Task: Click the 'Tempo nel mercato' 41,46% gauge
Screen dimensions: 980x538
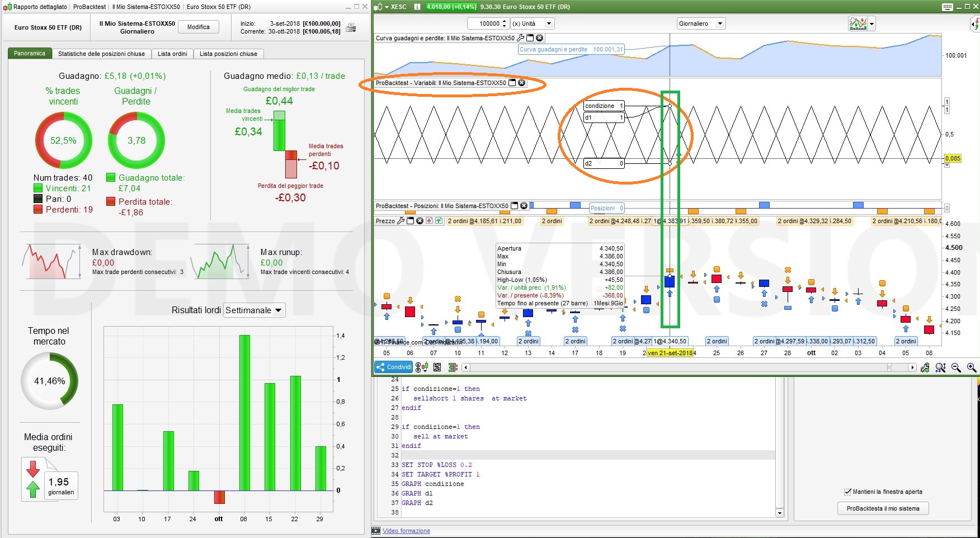Action: tap(49, 381)
